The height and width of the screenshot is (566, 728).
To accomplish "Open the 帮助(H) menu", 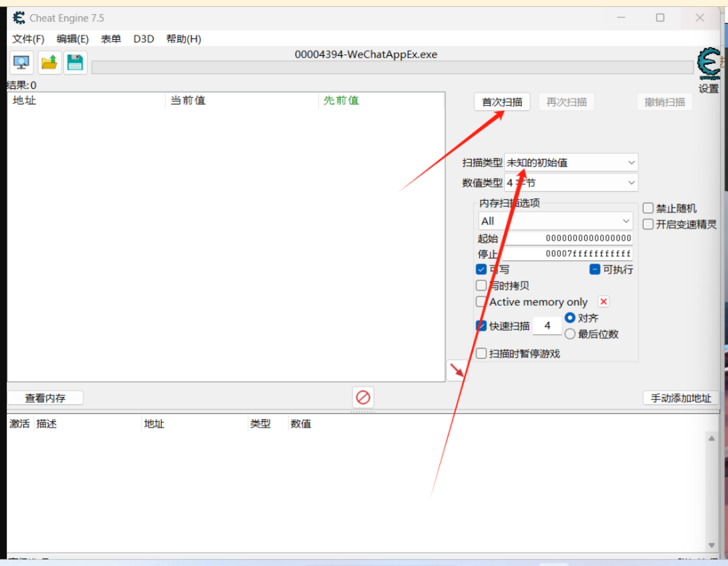I will pos(183,39).
